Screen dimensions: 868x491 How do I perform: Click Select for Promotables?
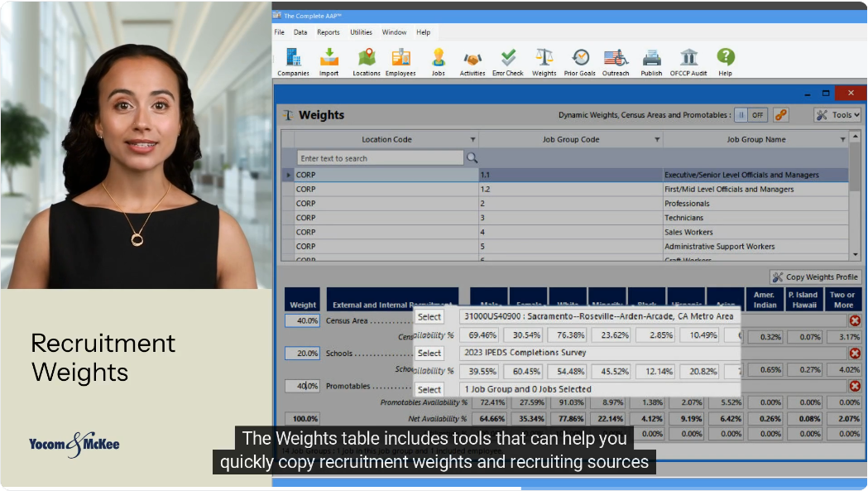(x=429, y=390)
